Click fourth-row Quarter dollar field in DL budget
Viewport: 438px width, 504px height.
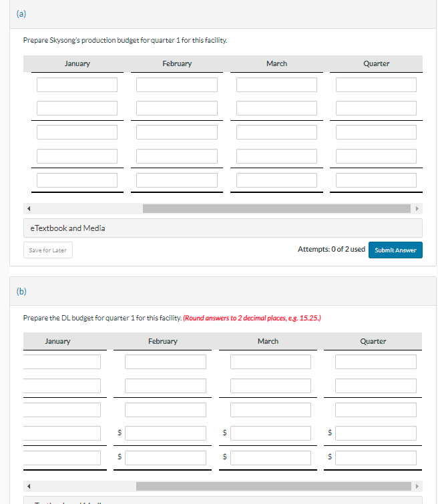click(376, 433)
